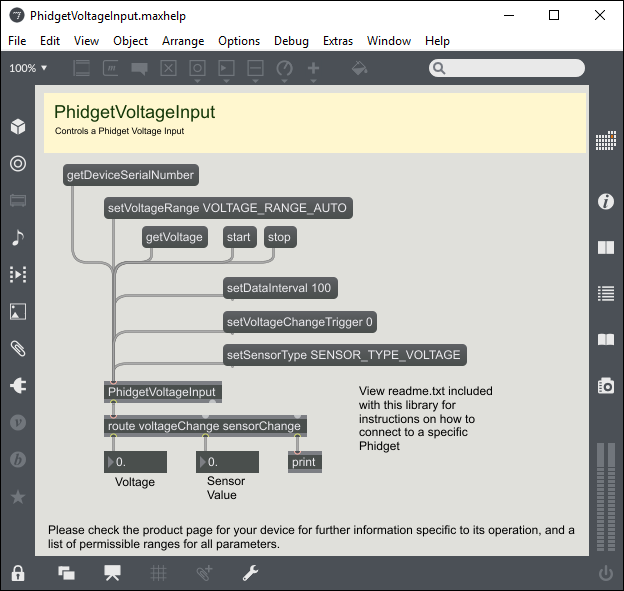
Task: Open the Debug wrench icon
Action: point(251,573)
